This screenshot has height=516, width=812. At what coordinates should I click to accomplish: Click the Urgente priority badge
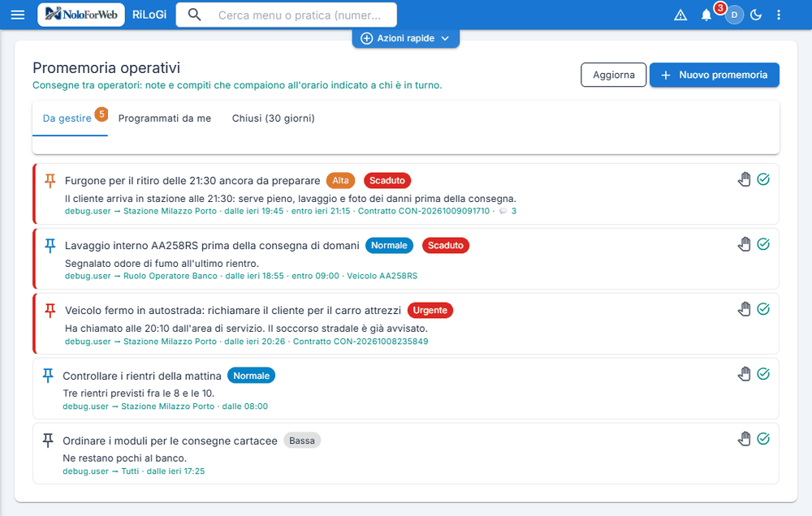(430, 311)
